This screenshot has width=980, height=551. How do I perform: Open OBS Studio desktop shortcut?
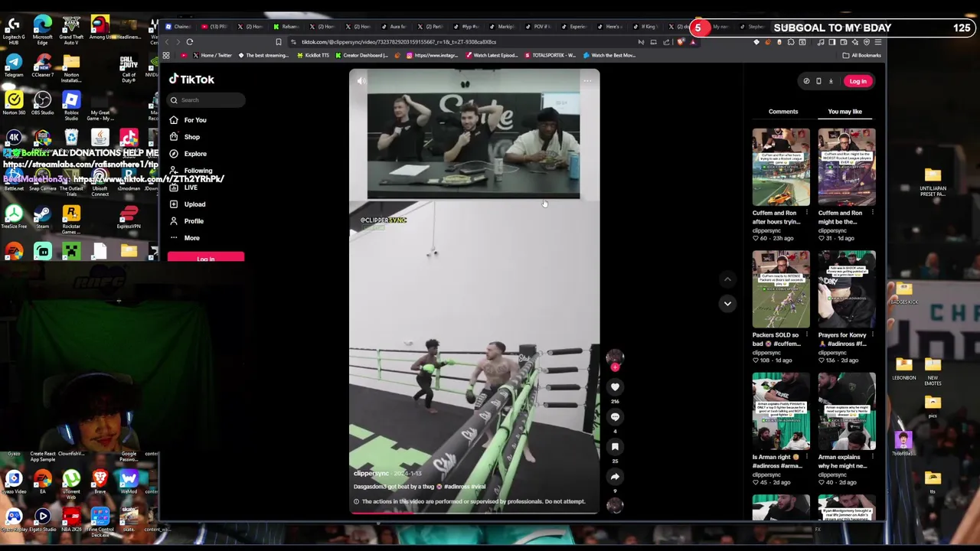[x=42, y=103]
